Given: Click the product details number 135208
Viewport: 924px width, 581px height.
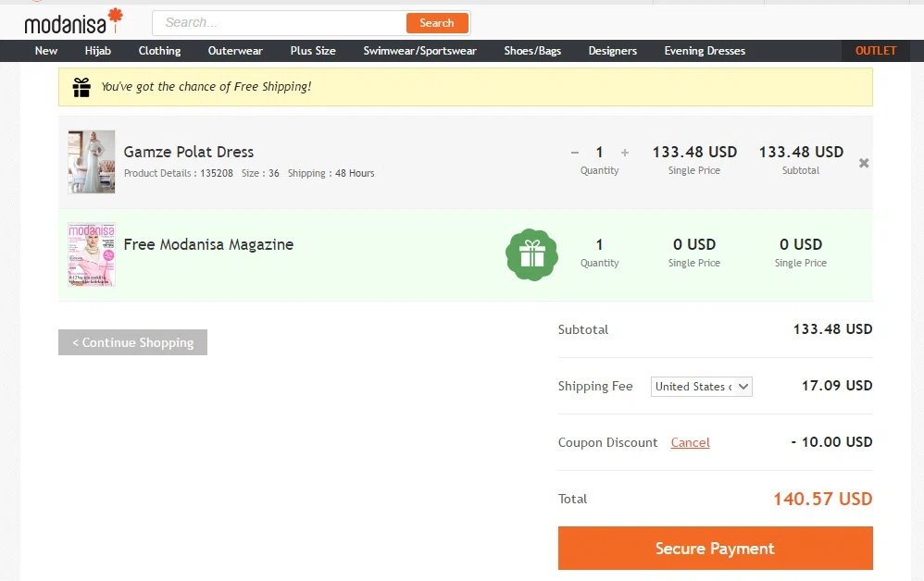Looking at the screenshot, I should [217, 173].
